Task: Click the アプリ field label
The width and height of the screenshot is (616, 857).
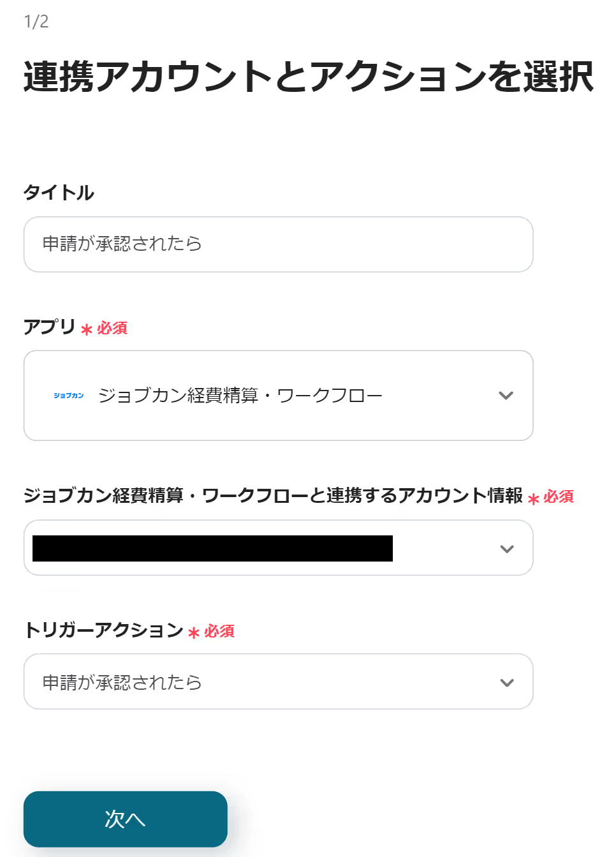Action: (50, 327)
